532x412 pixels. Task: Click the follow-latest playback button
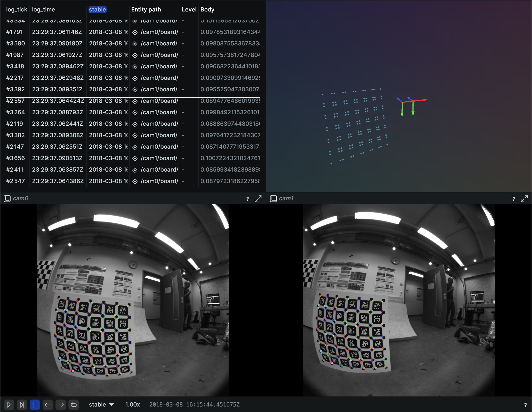pos(22,405)
